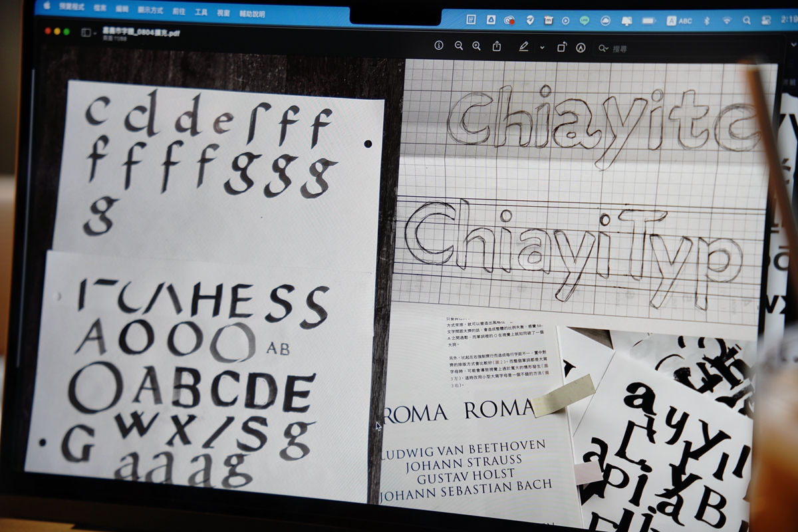Open the grid-like menu bar app icon

click(471, 20)
